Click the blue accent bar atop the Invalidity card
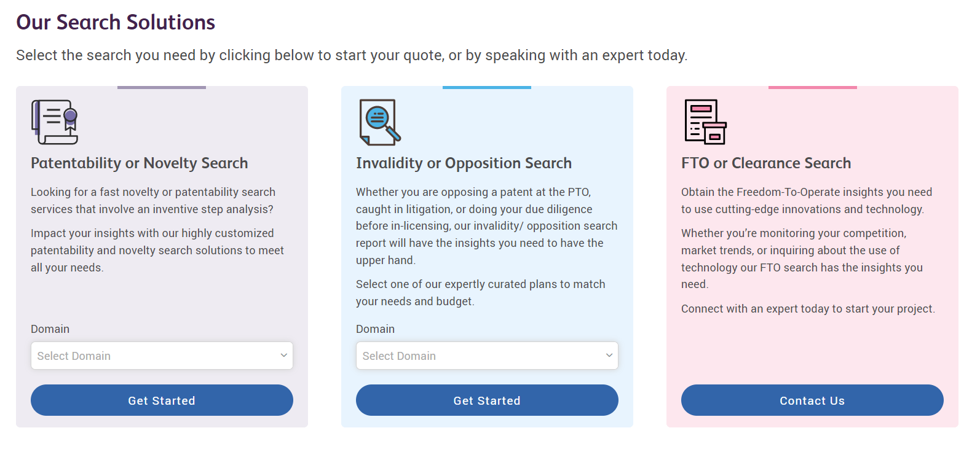Screen dimensions: 980x452 point(487,87)
